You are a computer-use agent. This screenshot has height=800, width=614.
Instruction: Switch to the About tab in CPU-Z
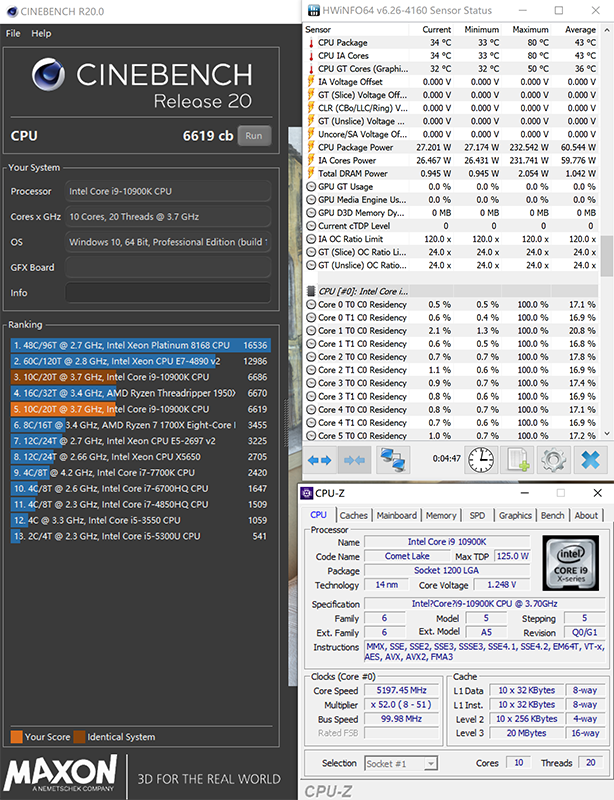(586, 515)
